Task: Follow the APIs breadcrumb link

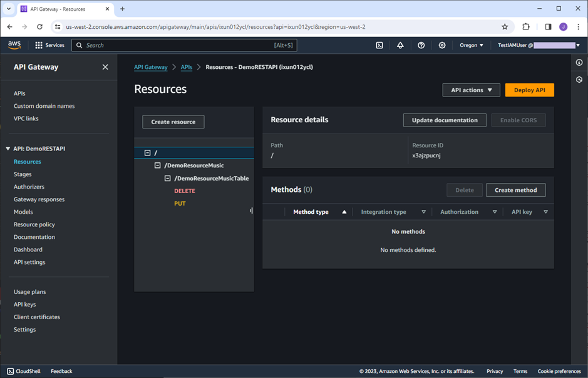Action: [187, 67]
